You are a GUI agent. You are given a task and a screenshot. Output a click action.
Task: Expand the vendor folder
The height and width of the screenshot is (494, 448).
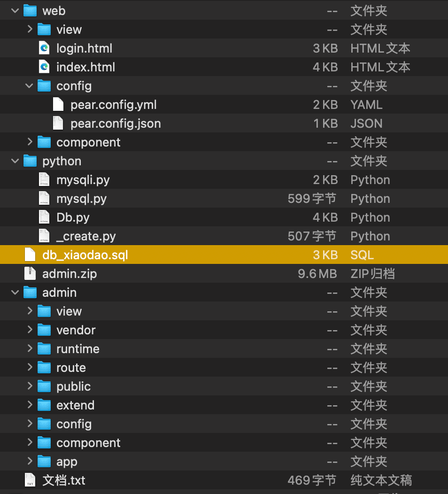click(30, 330)
